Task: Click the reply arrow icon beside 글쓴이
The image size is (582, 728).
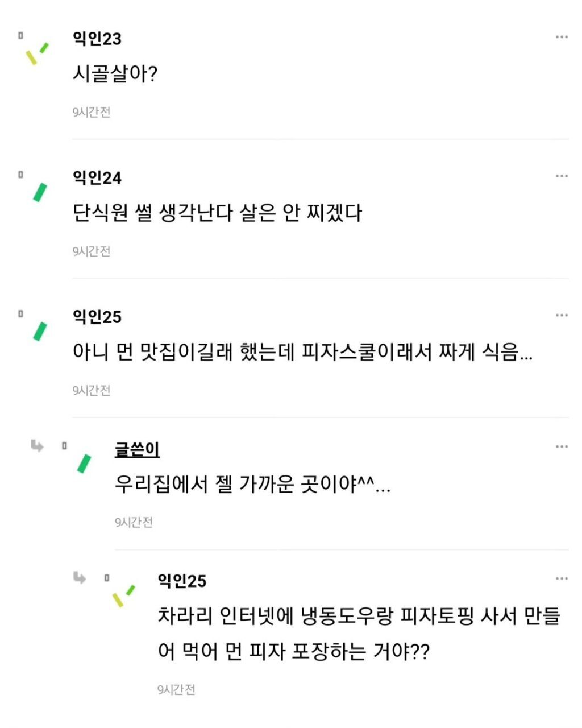Action: pos(38,446)
